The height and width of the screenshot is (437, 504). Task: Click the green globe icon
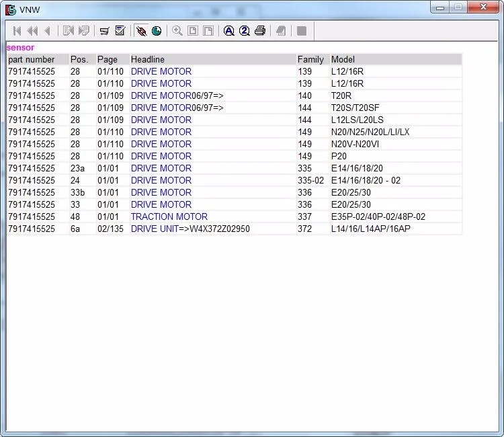[x=157, y=31]
